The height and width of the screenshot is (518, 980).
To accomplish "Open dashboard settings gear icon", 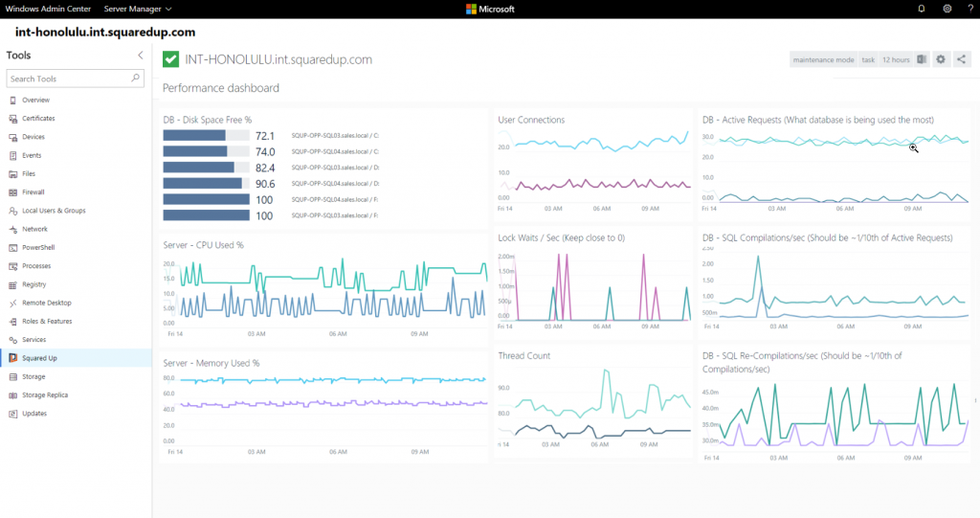I will pyautogui.click(x=941, y=59).
